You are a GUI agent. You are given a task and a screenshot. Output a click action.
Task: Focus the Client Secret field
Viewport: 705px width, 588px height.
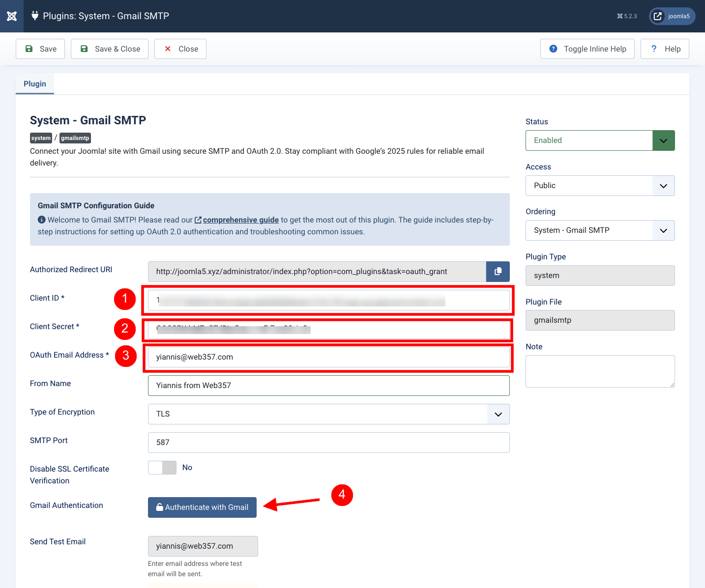click(329, 329)
